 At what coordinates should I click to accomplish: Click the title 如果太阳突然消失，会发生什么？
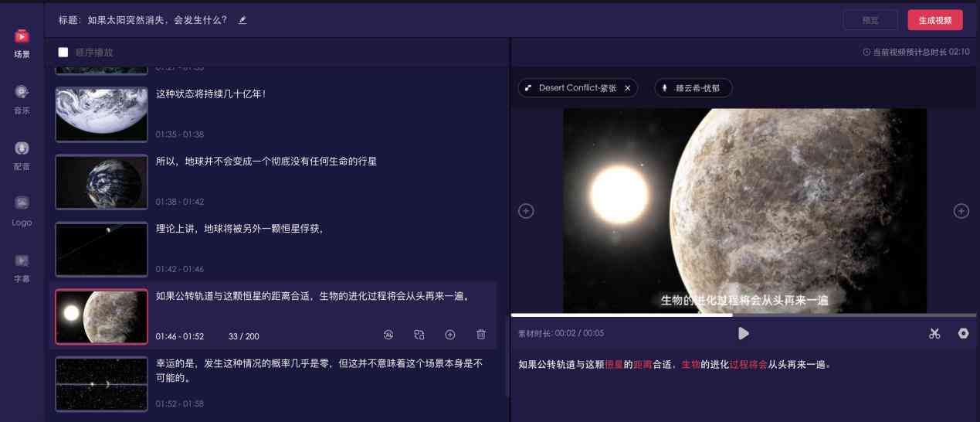coord(158,20)
